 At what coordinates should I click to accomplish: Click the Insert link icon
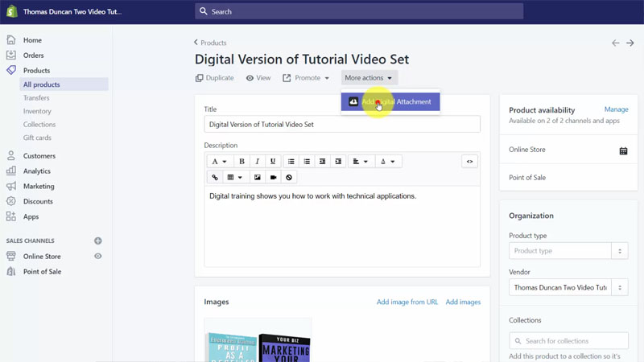click(x=215, y=177)
